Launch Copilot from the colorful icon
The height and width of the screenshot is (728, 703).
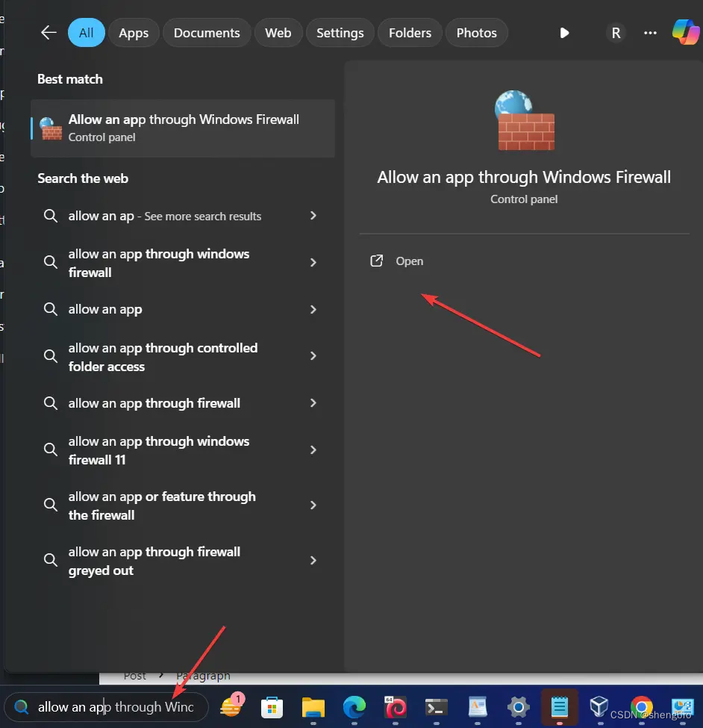pos(687,32)
